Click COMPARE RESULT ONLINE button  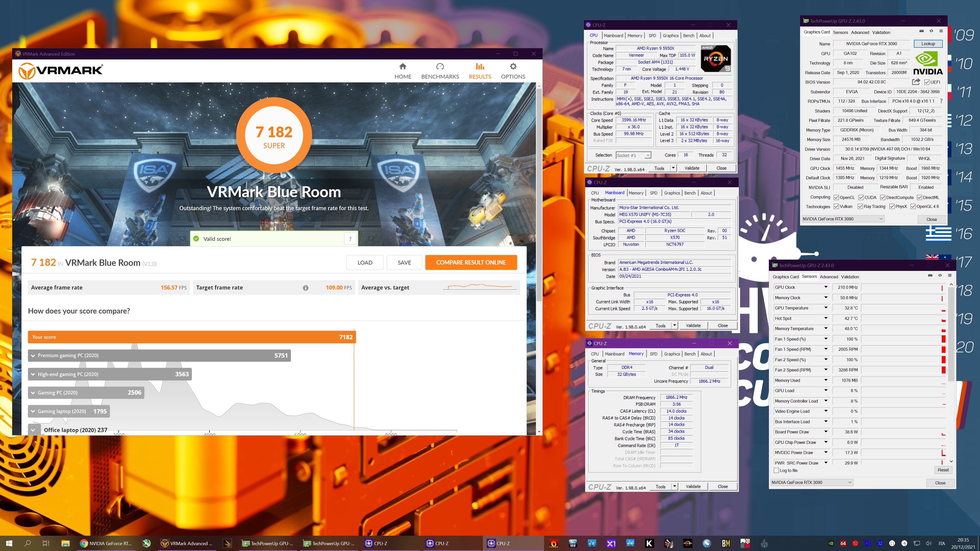click(471, 262)
